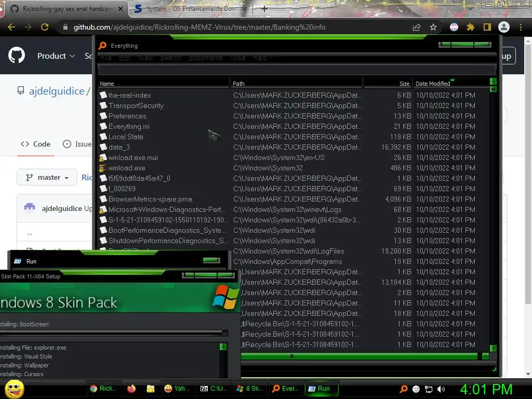Go back in the browser
This screenshot has width=532, height=399.
click(x=11, y=27)
